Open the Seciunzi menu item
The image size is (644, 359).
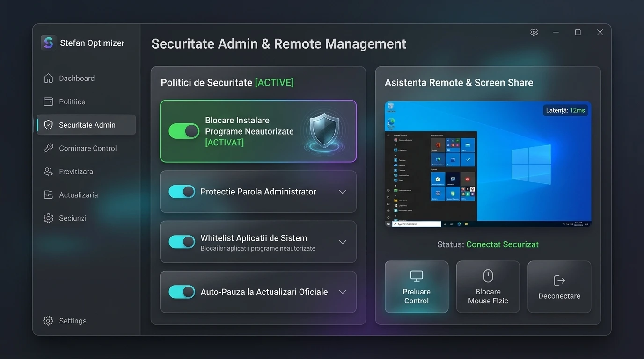[86, 218]
